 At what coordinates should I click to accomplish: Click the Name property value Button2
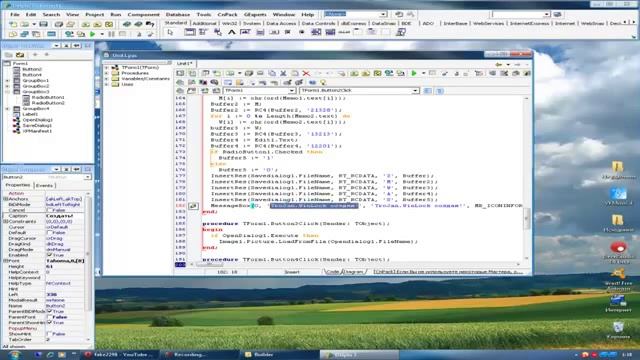[64, 306]
